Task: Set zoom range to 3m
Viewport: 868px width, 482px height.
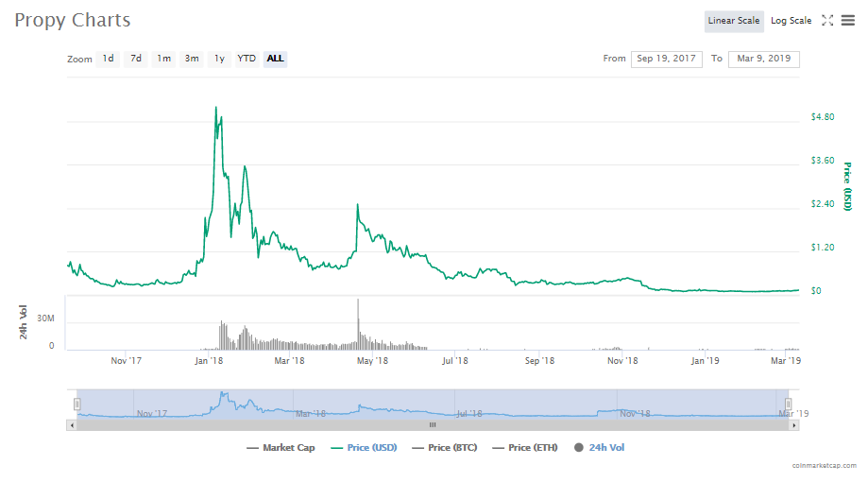Action: (x=192, y=59)
